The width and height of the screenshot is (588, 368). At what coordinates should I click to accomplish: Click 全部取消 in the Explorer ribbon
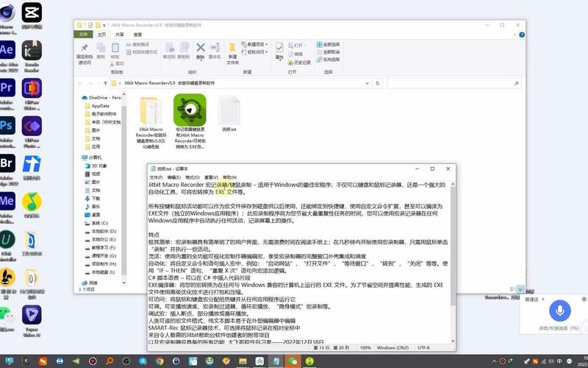(x=328, y=52)
